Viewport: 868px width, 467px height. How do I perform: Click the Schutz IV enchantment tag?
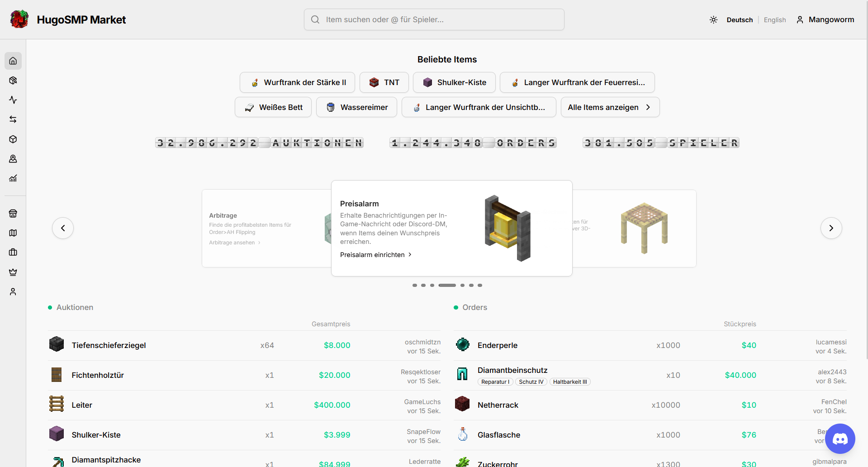coord(531,382)
